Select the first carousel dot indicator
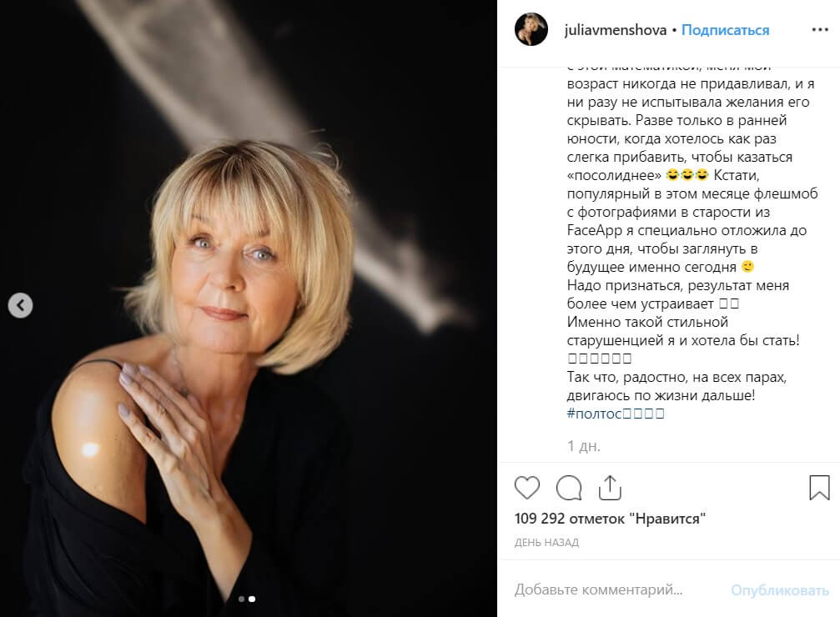Viewport: 840px width, 617px height. [242, 599]
